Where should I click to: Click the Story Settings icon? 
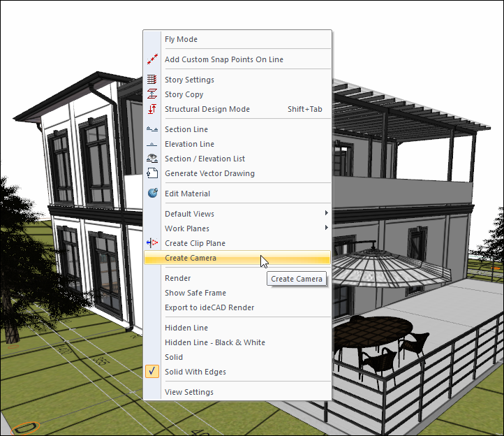click(x=152, y=80)
